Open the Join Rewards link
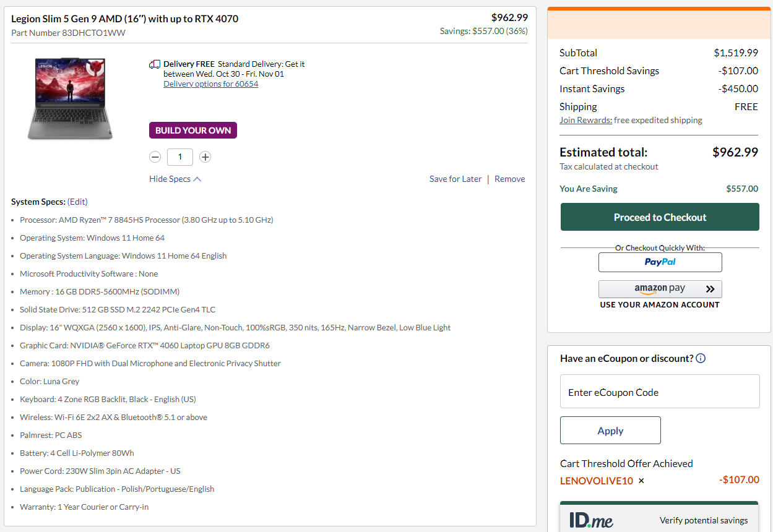Image resolution: width=773 pixels, height=532 pixels. click(585, 120)
